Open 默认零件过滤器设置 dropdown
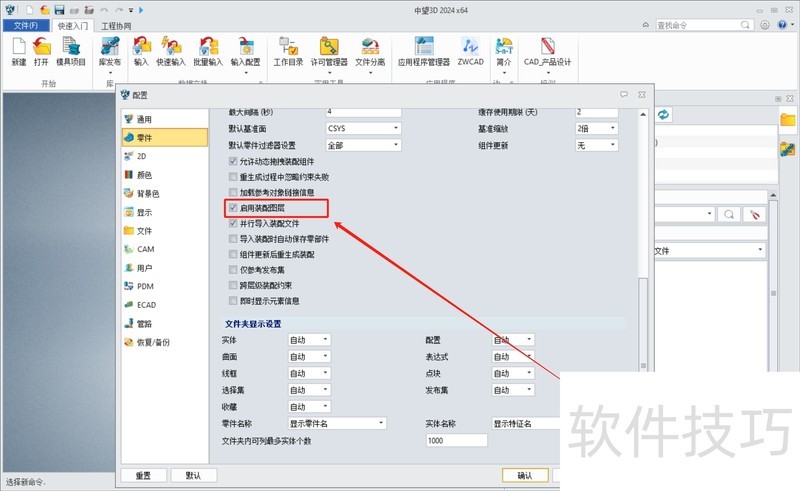Image resolution: width=800 pixels, height=491 pixels. click(x=363, y=145)
